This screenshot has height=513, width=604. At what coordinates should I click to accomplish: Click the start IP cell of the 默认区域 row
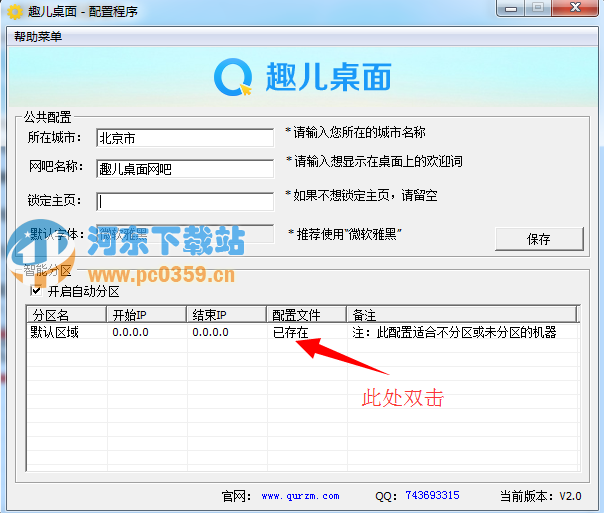(130, 332)
